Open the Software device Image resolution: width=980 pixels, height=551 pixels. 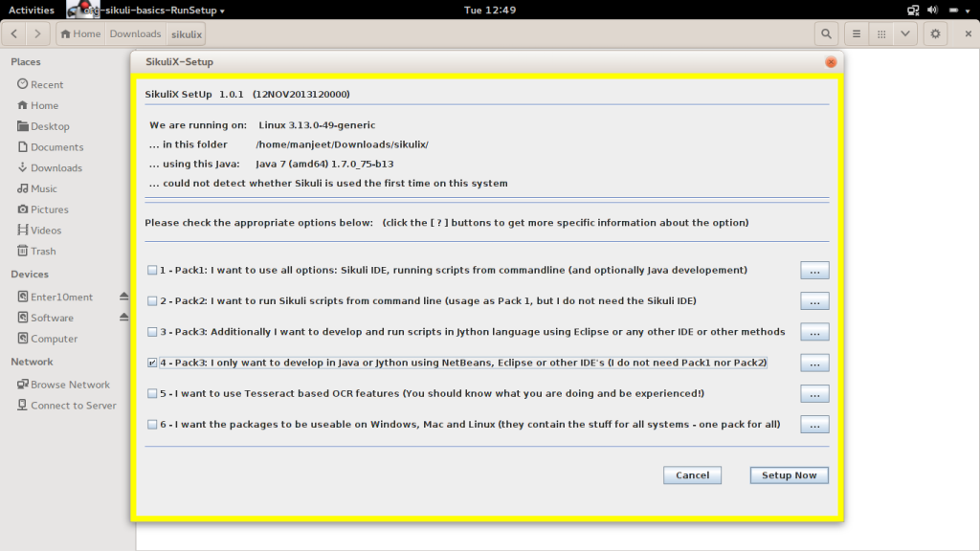[46, 318]
